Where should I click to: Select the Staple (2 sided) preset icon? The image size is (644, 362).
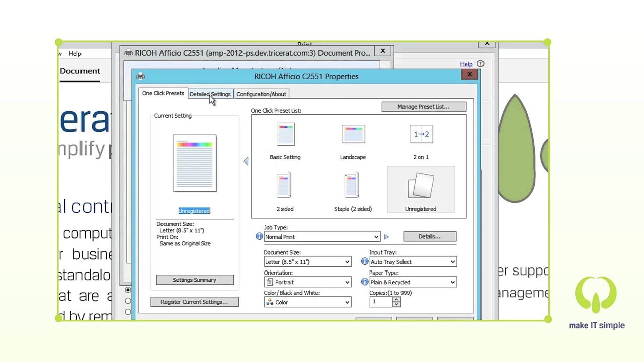tap(352, 186)
